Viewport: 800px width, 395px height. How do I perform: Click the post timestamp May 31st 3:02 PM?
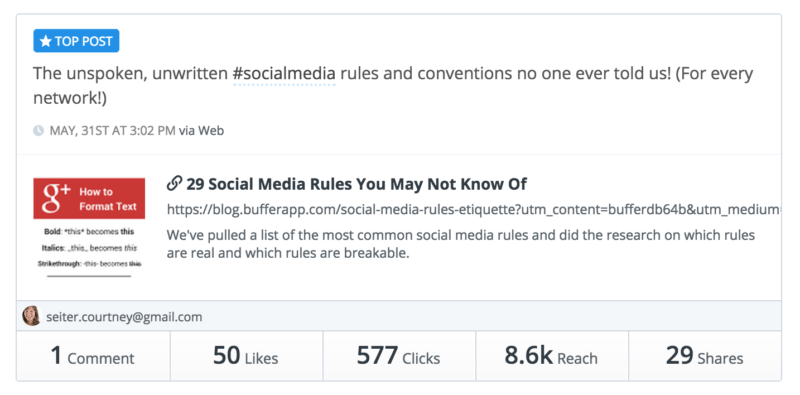112,131
